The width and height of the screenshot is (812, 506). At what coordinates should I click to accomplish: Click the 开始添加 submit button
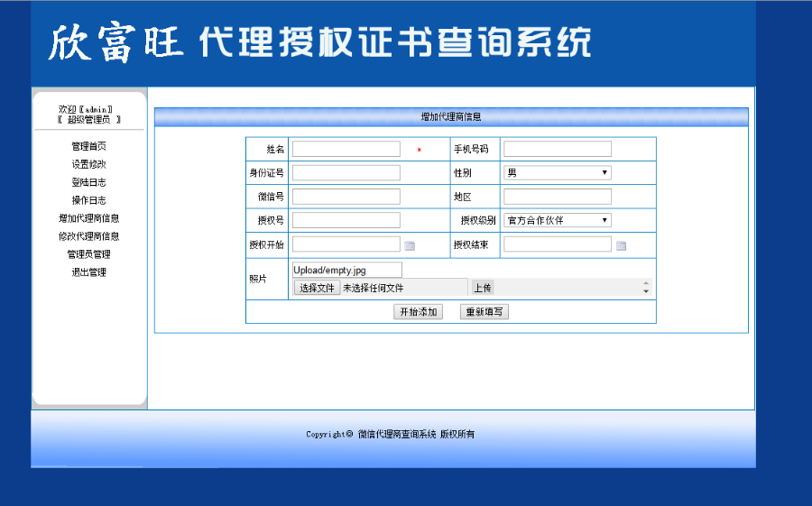pos(418,312)
